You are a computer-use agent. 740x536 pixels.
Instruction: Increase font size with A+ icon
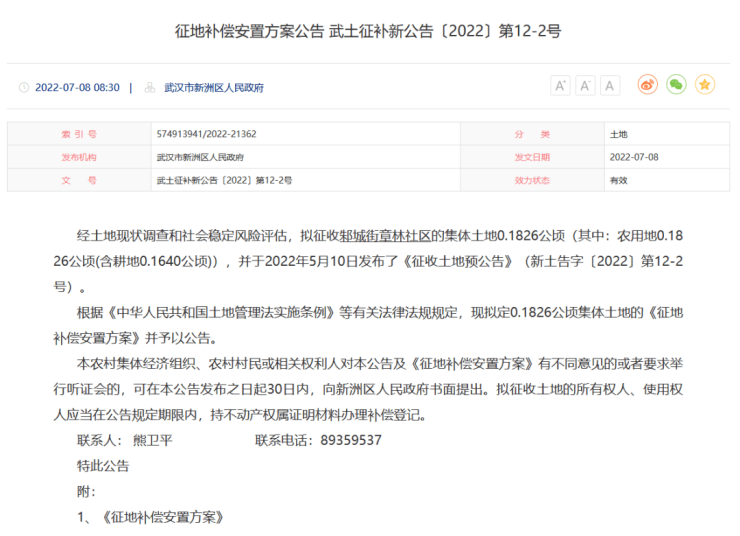point(560,86)
